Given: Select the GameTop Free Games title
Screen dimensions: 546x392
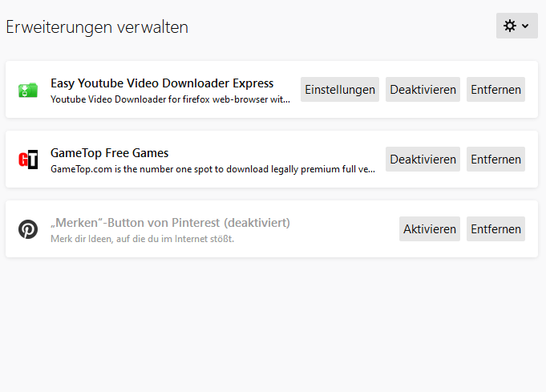Looking at the screenshot, I should pyautogui.click(x=109, y=153).
